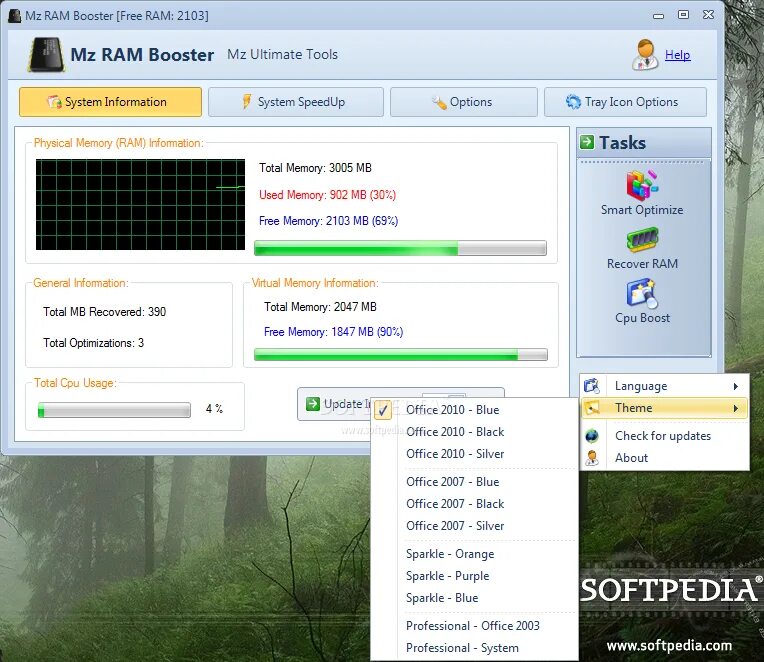Image resolution: width=764 pixels, height=662 pixels.
Task: Expand the Language submenu arrow
Action: (x=736, y=386)
